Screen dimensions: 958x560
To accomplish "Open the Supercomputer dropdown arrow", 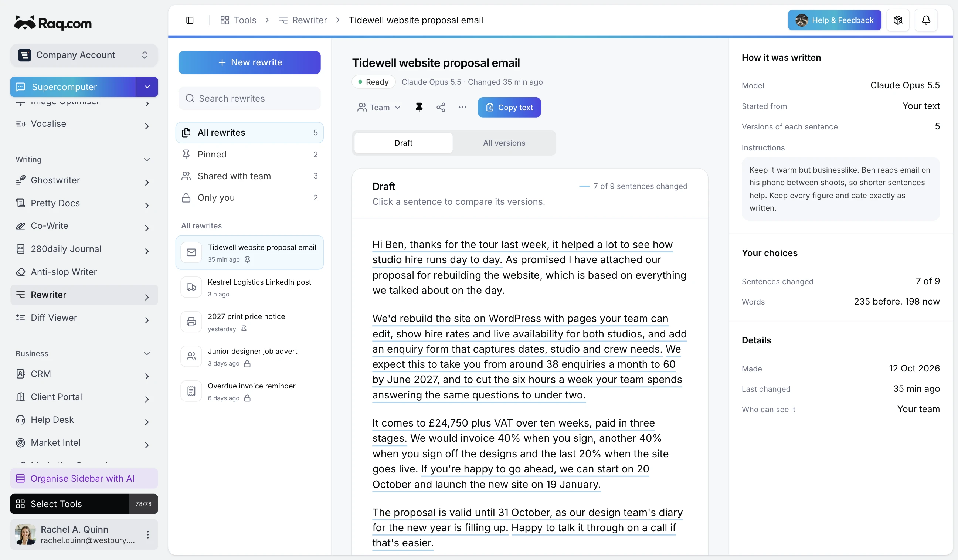I will coord(147,87).
